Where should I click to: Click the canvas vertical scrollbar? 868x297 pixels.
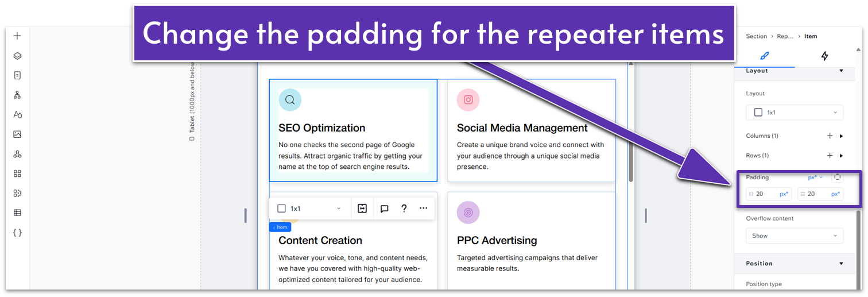tap(630, 123)
